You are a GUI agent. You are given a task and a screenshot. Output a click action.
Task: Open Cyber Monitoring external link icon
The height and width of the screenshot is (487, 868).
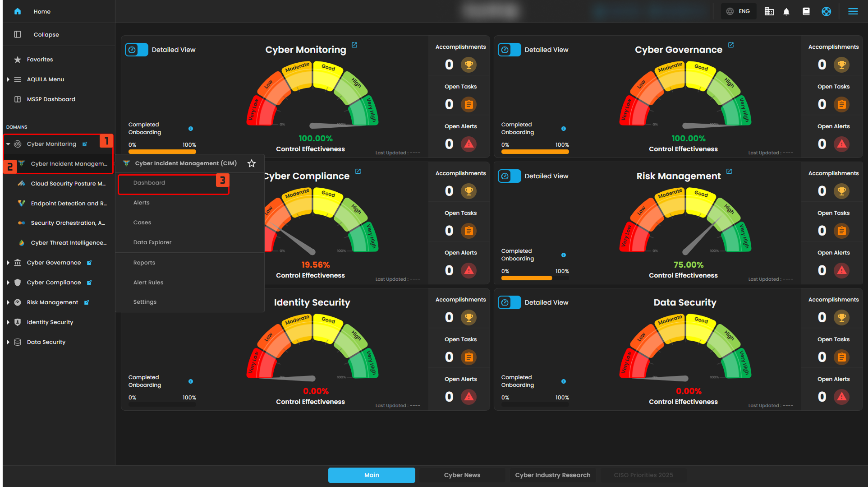(x=354, y=45)
